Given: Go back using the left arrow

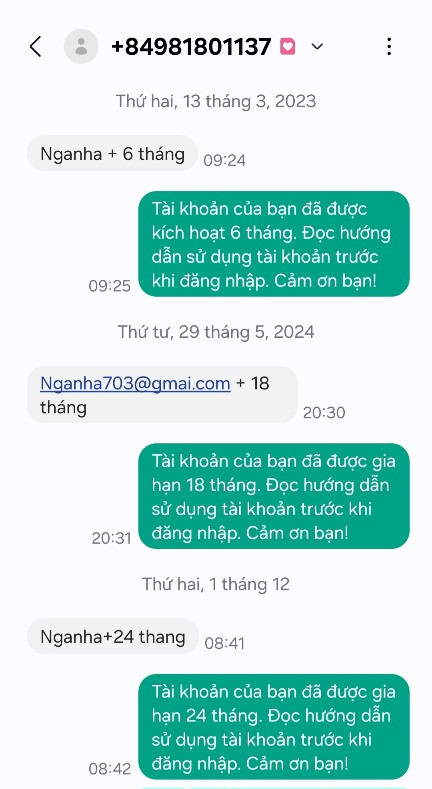Looking at the screenshot, I should click(x=35, y=47).
